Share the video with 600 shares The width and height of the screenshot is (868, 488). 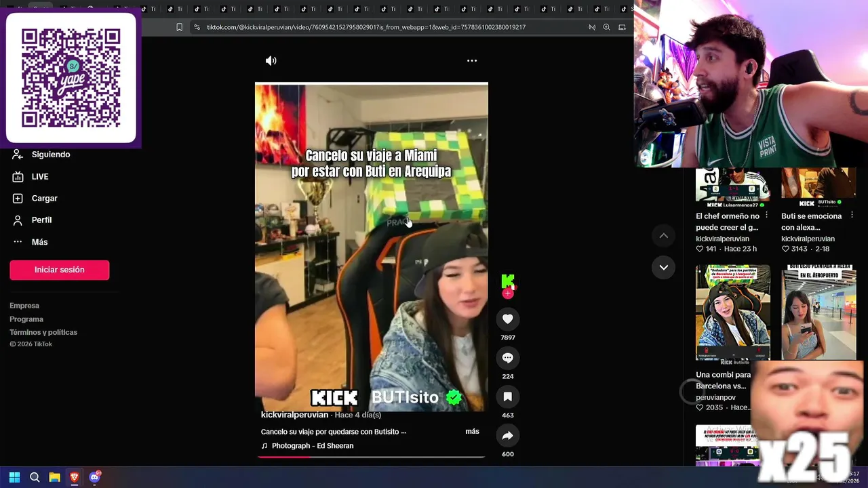coord(508,436)
